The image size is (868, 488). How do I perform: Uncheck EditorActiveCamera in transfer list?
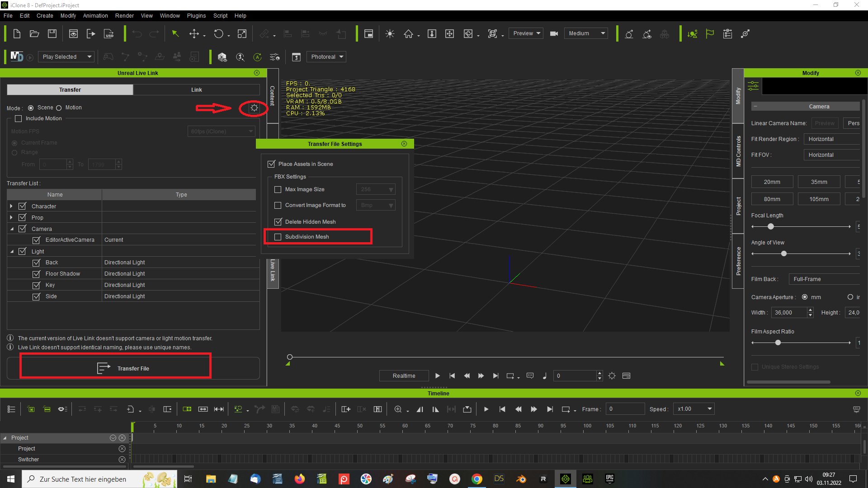pyautogui.click(x=37, y=240)
